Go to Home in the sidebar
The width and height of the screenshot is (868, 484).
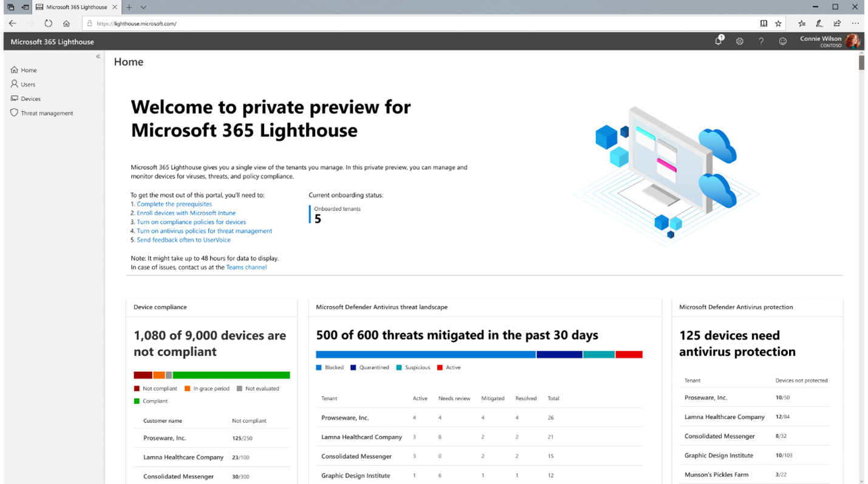pos(24,70)
